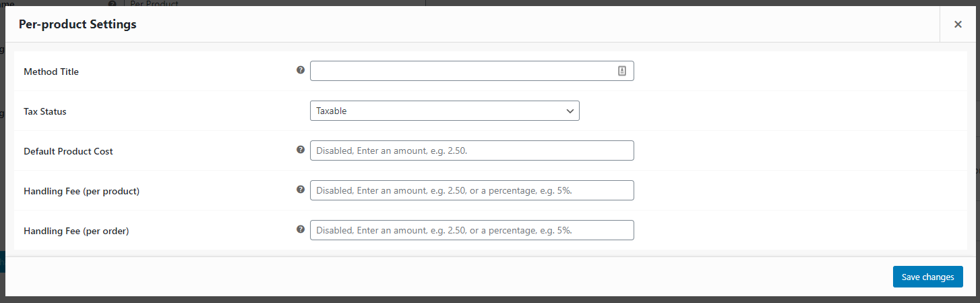This screenshot has height=303, width=980.
Task: Show help tooltip for Default Product Cost
Action: click(x=301, y=150)
